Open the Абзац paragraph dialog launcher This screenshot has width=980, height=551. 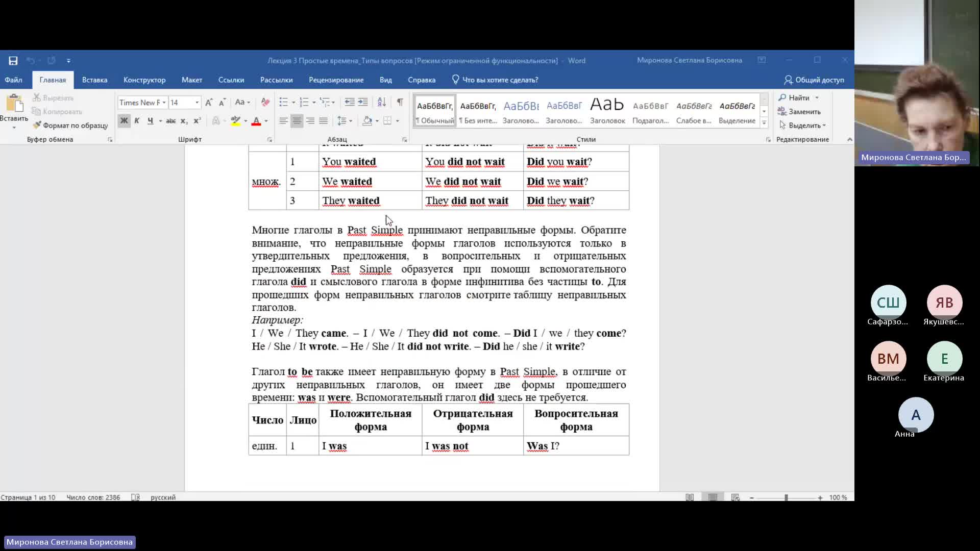(x=405, y=140)
